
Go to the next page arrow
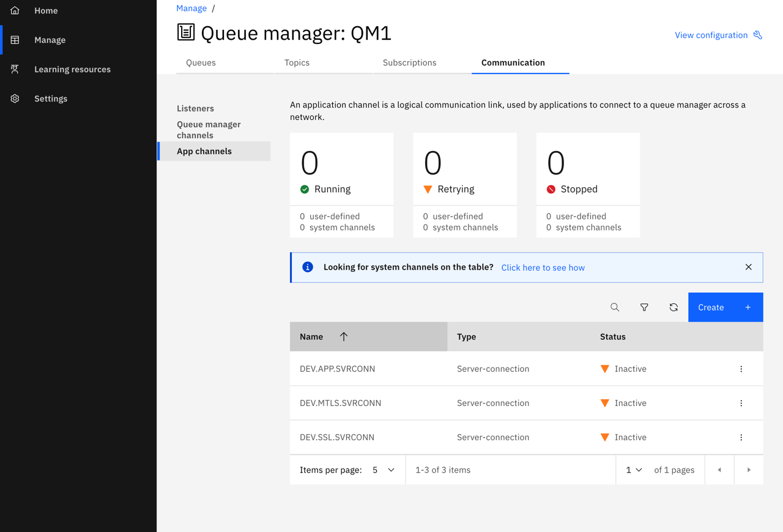point(749,470)
